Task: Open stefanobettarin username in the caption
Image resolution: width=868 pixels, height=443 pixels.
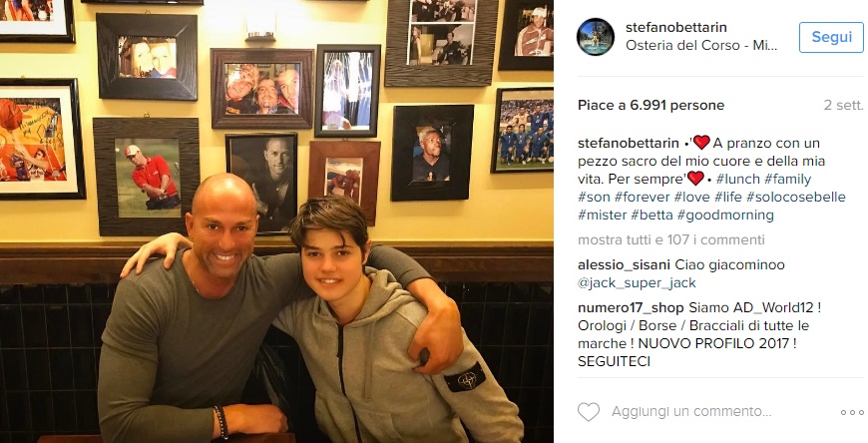Action: (x=629, y=144)
